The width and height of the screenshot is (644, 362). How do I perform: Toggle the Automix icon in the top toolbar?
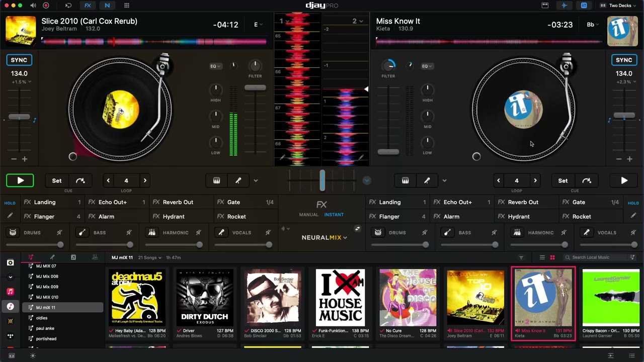pos(68,6)
